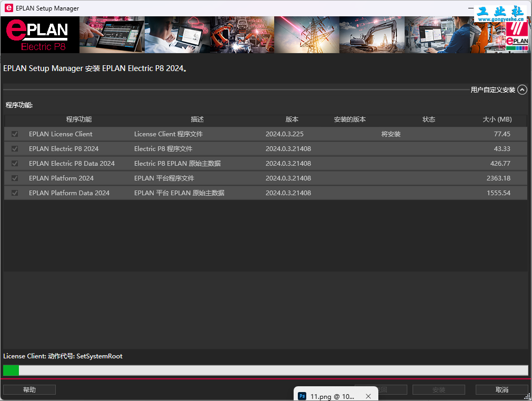Viewport: 532px width, 401px height.
Task: Click the Electric P8 程序文件 description
Action: [163, 148]
